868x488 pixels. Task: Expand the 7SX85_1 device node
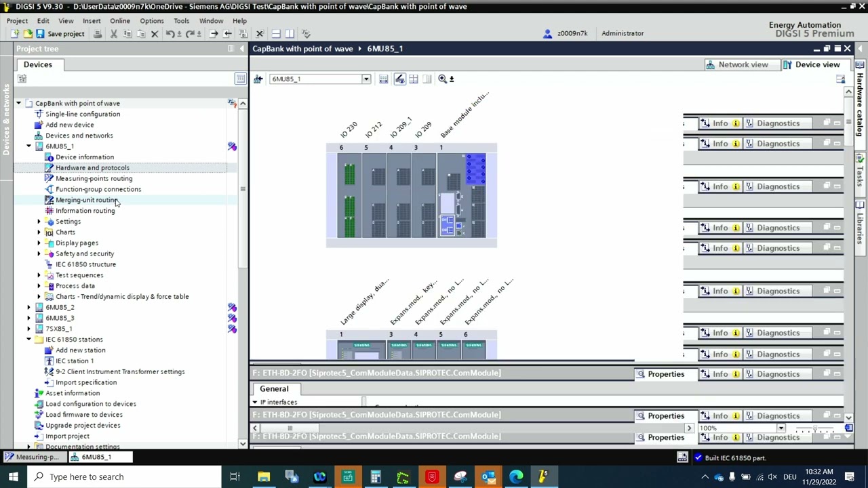click(x=29, y=329)
